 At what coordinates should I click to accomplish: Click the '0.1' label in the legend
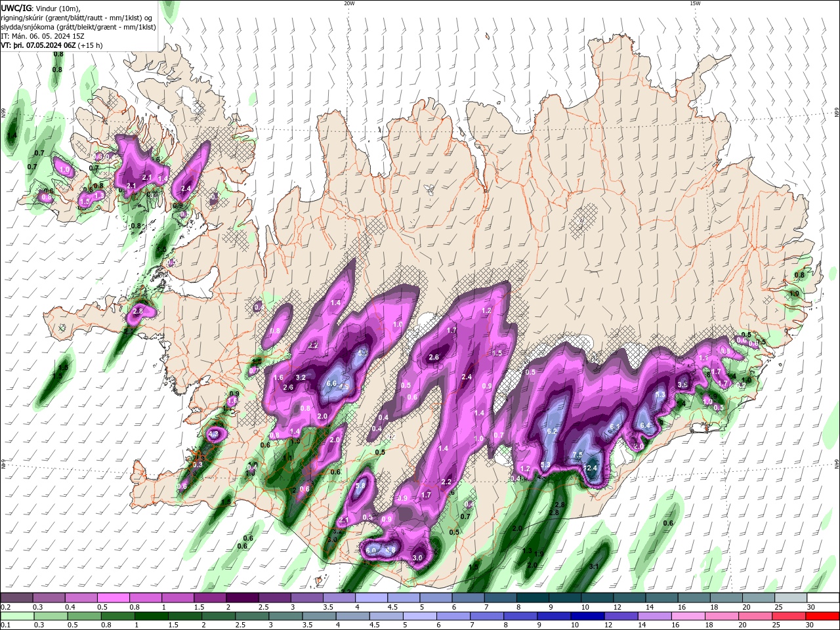(x=5, y=626)
